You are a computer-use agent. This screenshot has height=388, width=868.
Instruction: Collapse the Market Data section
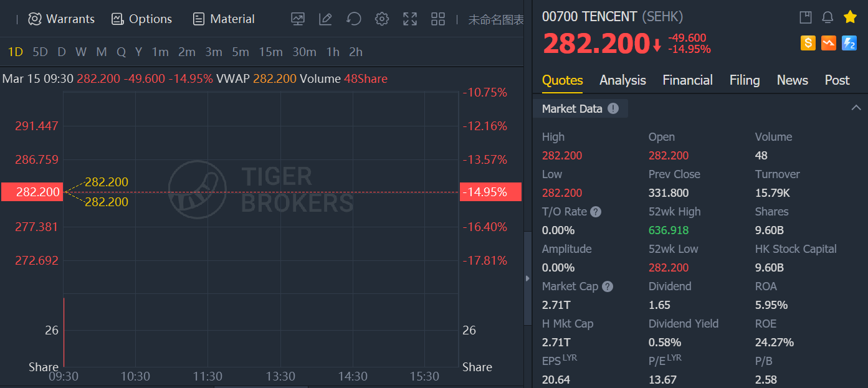coord(856,108)
